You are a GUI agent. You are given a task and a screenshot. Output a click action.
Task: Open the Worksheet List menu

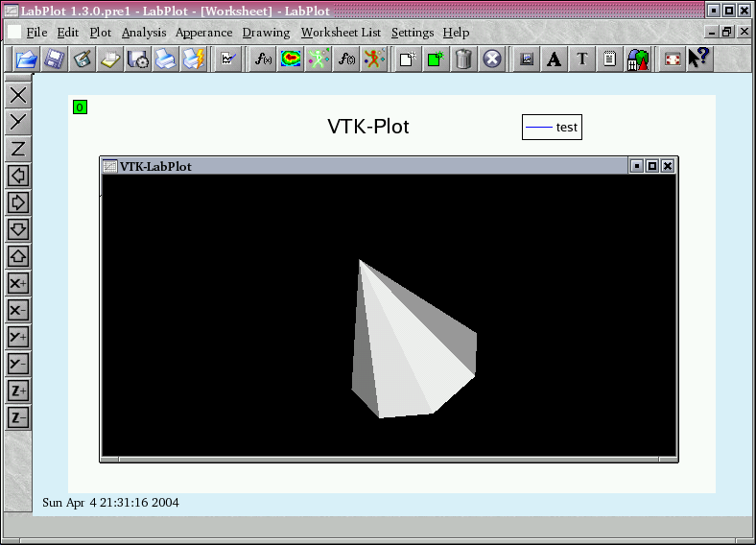[x=341, y=33]
